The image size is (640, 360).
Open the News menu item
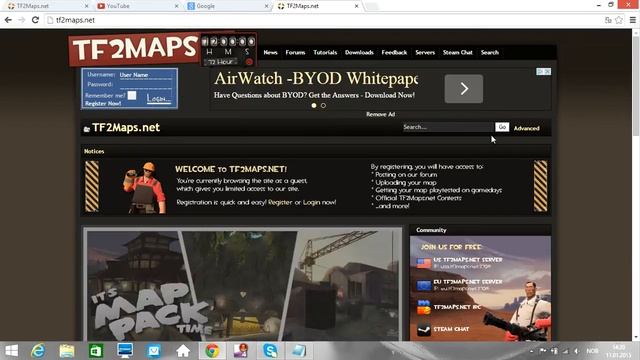[x=270, y=52]
